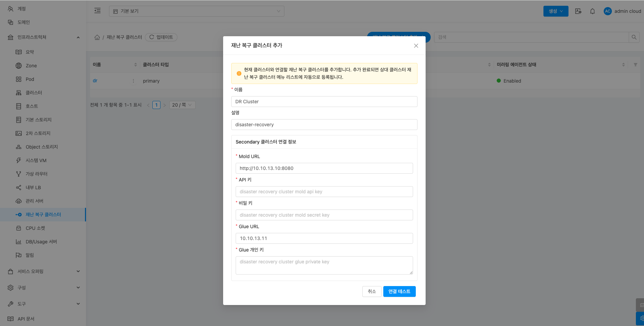Image resolution: width=644 pixels, height=326 pixels.
Task: Click the three-dot menu beside dr
Action: click(x=133, y=81)
